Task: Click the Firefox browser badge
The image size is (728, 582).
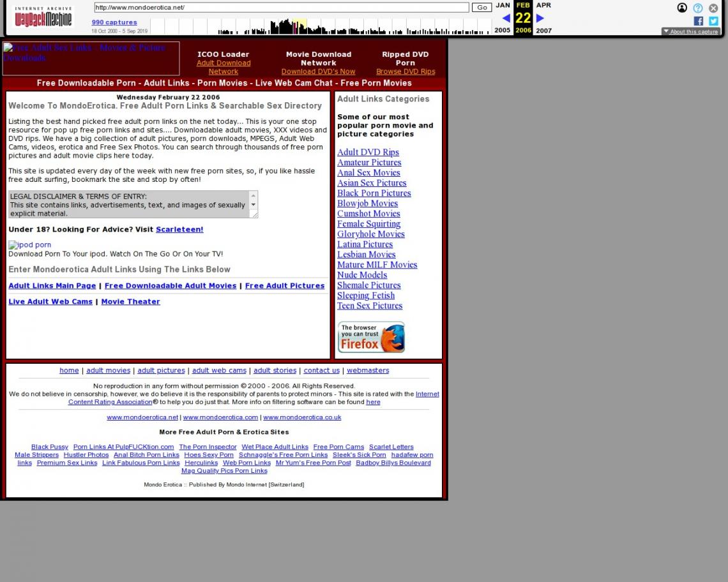Action: 371,337
